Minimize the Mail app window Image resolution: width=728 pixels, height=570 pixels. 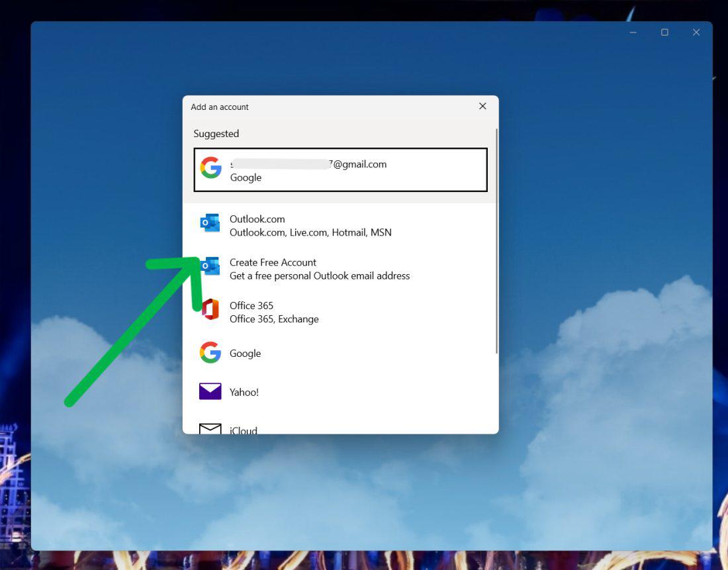point(633,32)
